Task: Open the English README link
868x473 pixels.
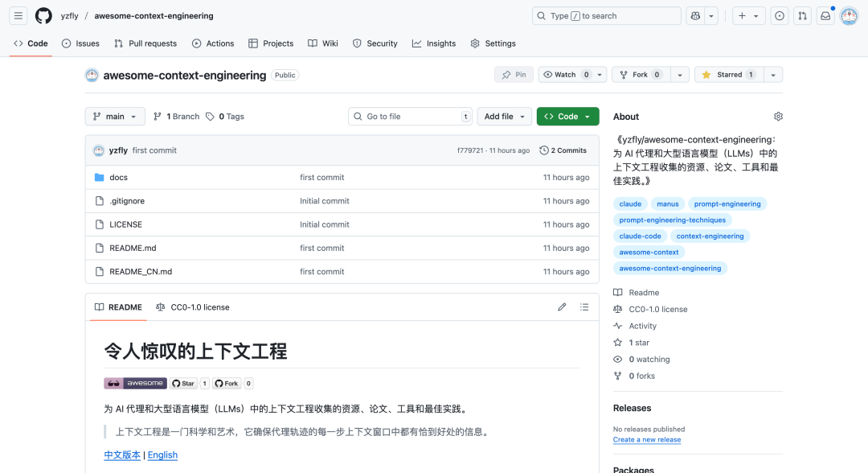Action: pyautogui.click(x=162, y=454)
